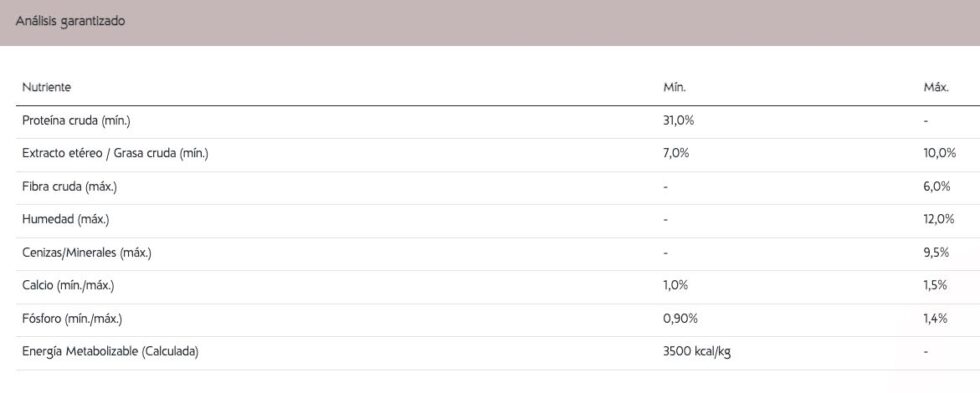This screenshot has height=393, width=980.
Task: Click the Máx. column header
Action: (x=936, y=88)
